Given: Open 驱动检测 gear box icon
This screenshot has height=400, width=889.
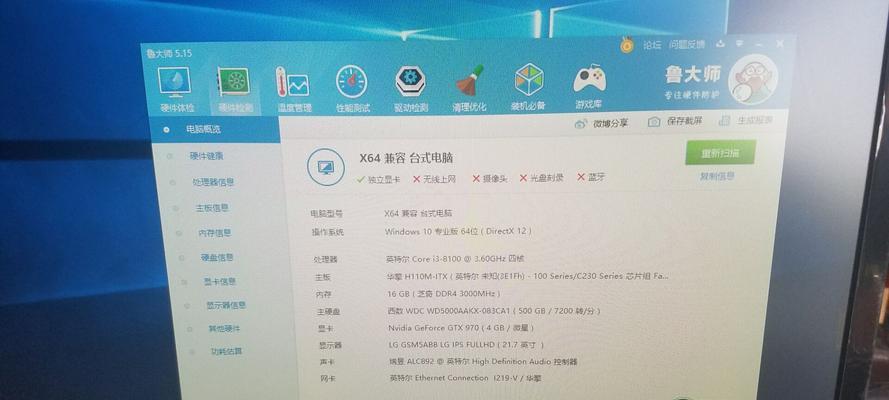Looking at the screenshot, I should pyautogui.click(x=410, y=81).
